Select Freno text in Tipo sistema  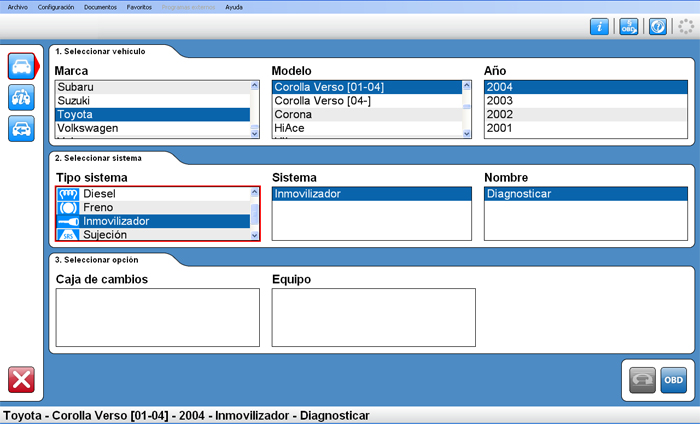98,208
